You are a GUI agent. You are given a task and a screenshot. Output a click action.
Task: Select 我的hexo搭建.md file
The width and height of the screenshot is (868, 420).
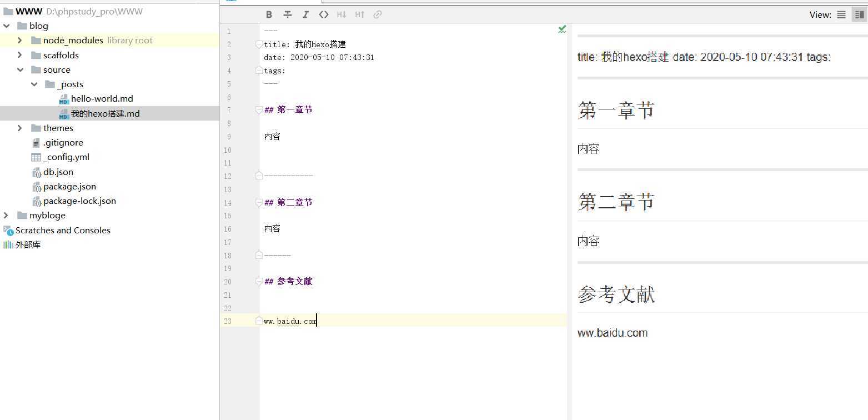pyautogui.click(x=106, y=113)
